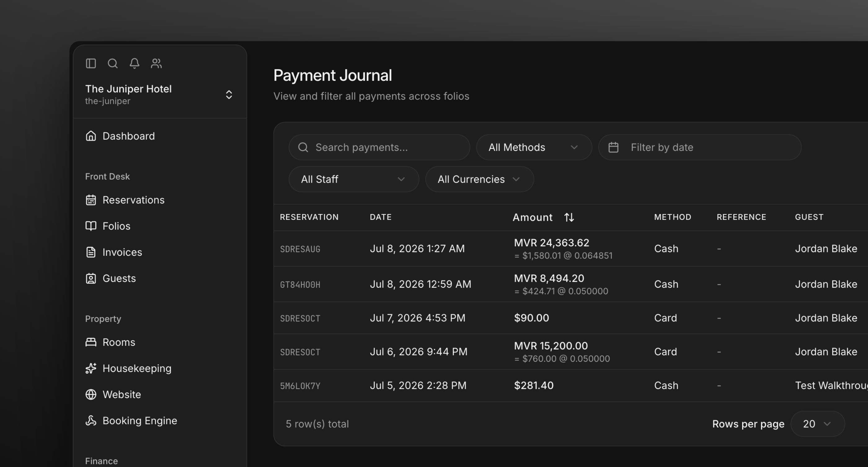Click the Housekeeping sparkles icon
Screen dimensions: 868x467
tap(91, 368)
